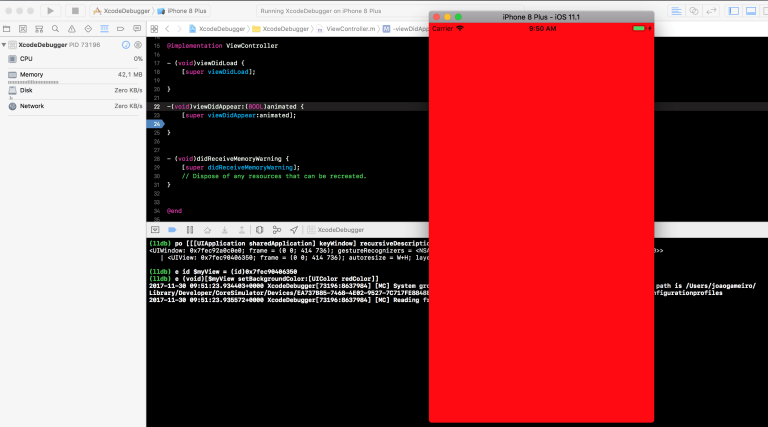Image resolution: width=768 pixels, height=427 pixels.
Task: Click XcodeDebugger project in jump bar
Action: pos(217,29)
